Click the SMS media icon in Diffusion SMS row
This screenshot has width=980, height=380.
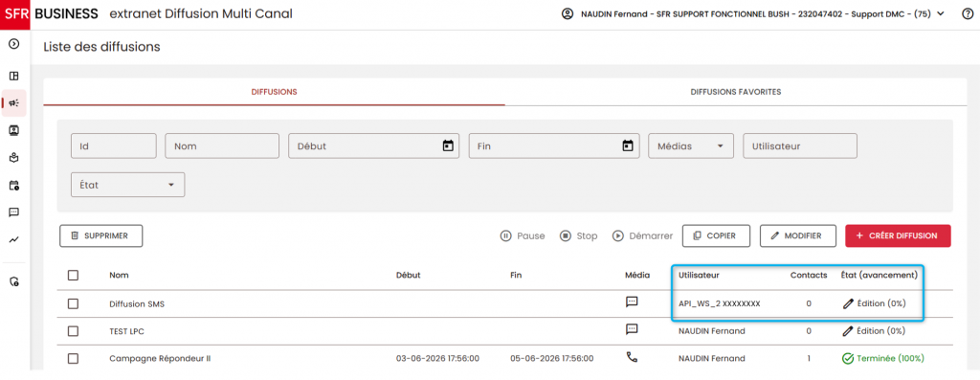632,302
